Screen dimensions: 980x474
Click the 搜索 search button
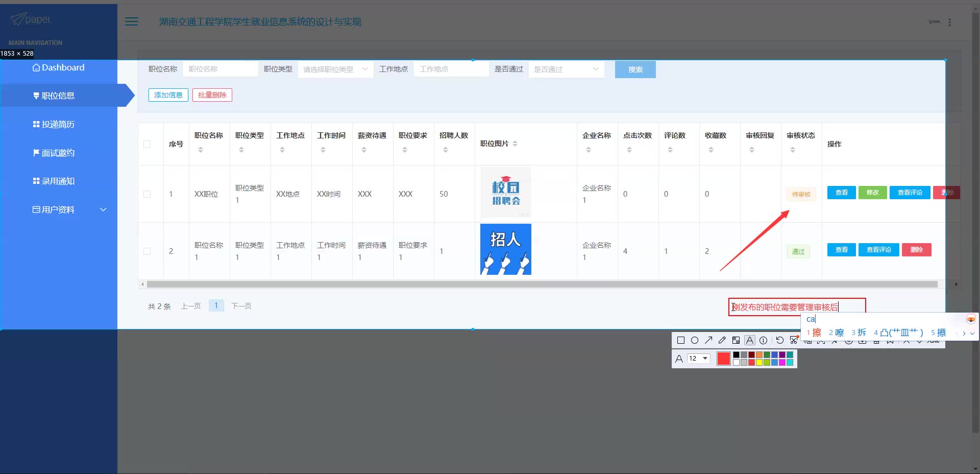[x=635, y=69]
